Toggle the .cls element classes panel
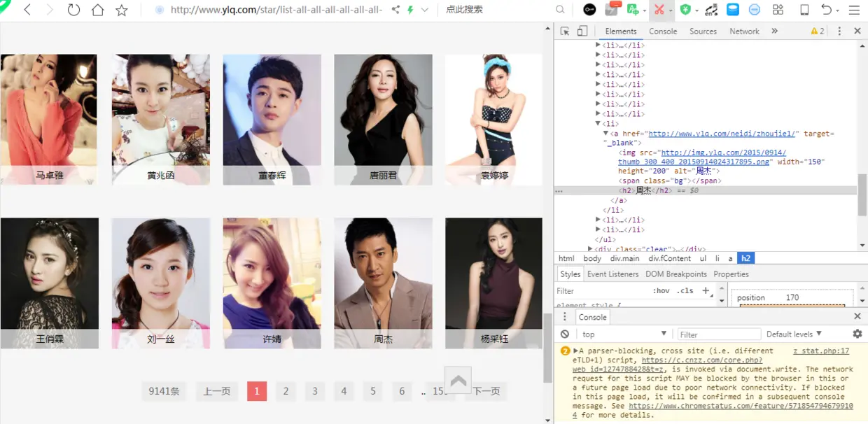This screenshot has width=868, height=424. (685, 290)
